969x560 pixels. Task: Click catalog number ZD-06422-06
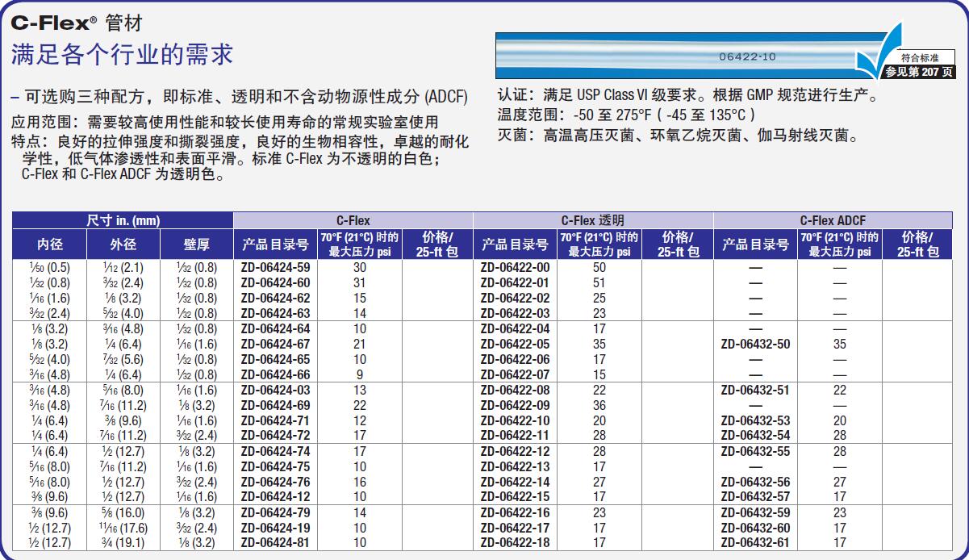coord(515,359)
